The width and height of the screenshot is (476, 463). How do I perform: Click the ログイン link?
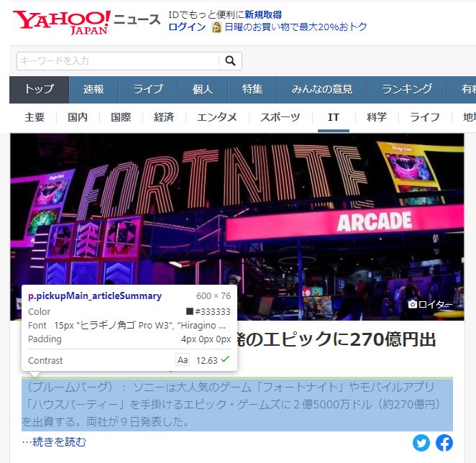[x=187, y=27]
